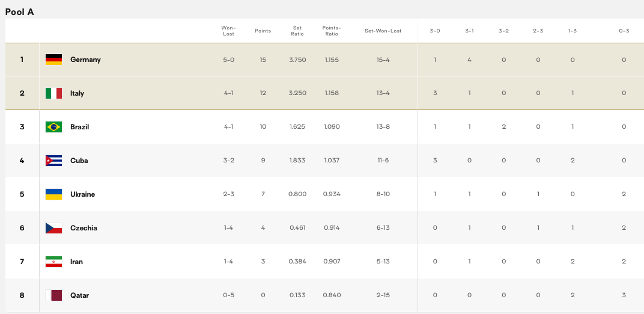Image resolution: width=644 pixels, height=314 pixels.
Task: Click the Ukraine flag icon
Action: coord(53,194)
